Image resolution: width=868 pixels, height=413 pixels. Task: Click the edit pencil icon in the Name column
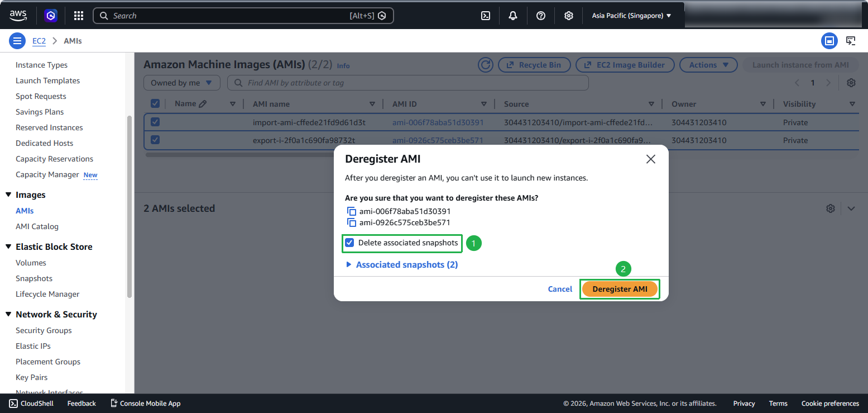pyautogui.click(x=203, y=104)
